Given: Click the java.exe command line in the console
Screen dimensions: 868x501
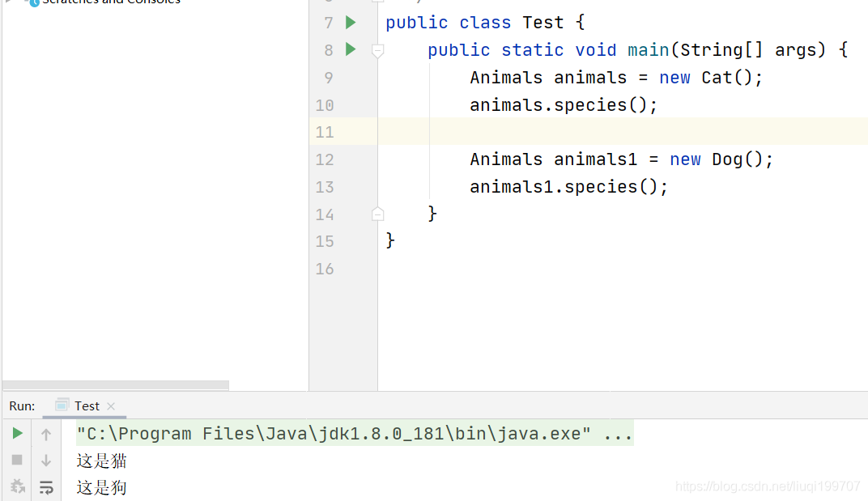Looking at the screenshot, I should coord(355,434).
